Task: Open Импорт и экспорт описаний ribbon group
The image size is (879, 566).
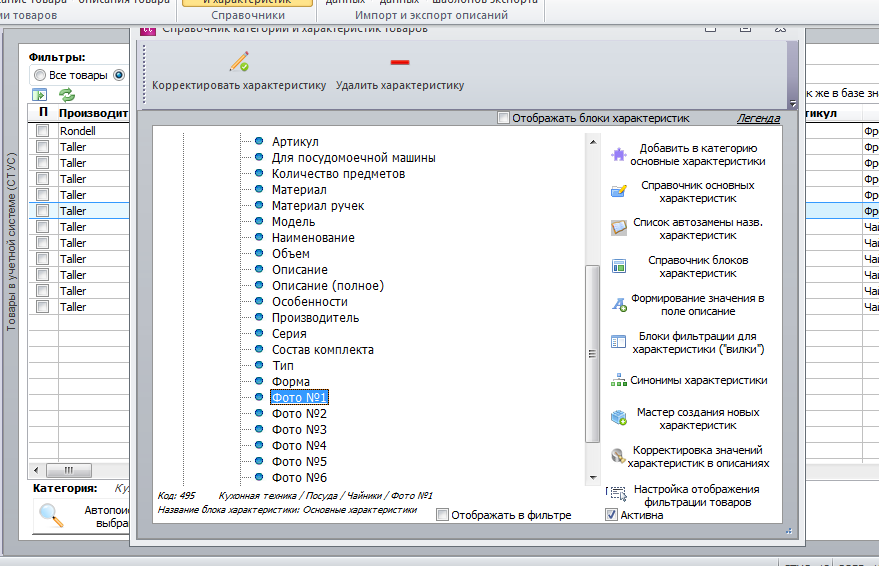Action: tap(431, 15)
